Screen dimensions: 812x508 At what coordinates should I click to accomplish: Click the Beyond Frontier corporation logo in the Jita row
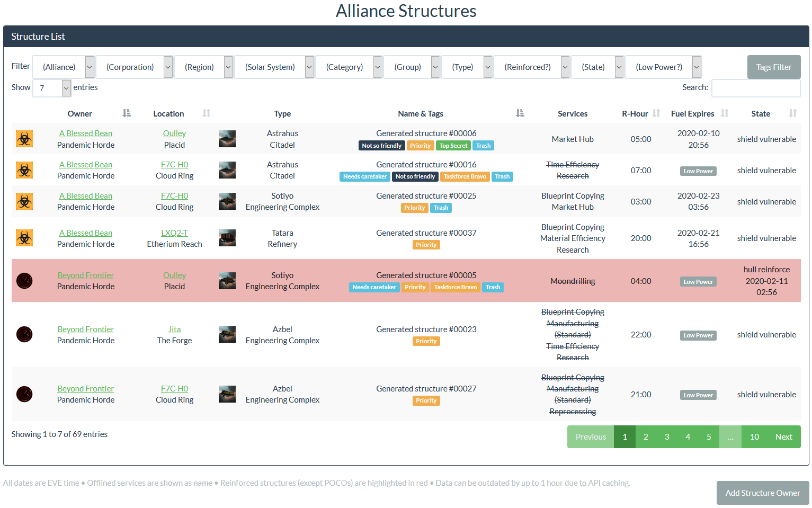coord(24,334)
